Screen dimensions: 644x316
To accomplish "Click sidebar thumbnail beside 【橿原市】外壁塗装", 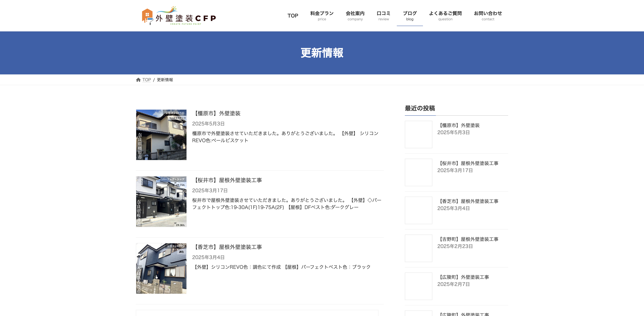I will (x=418, y=135).
